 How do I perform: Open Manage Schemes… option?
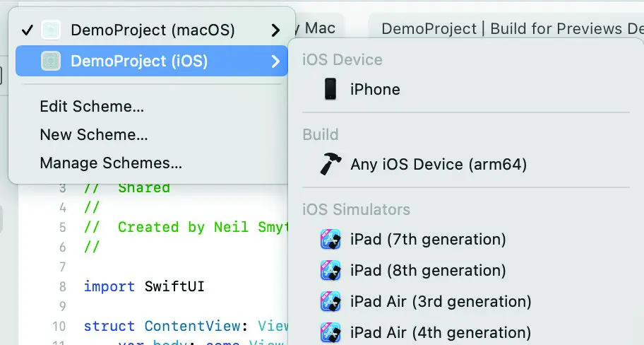tap(111, 163)
